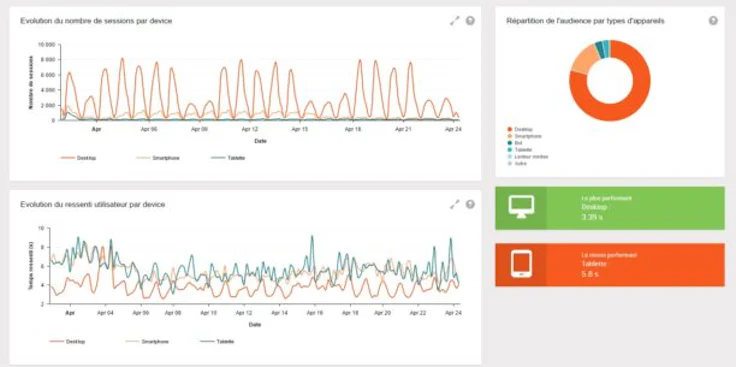Open the Le plus performant Desktop card
Screen dimensions: 736x367
point(610,208)
